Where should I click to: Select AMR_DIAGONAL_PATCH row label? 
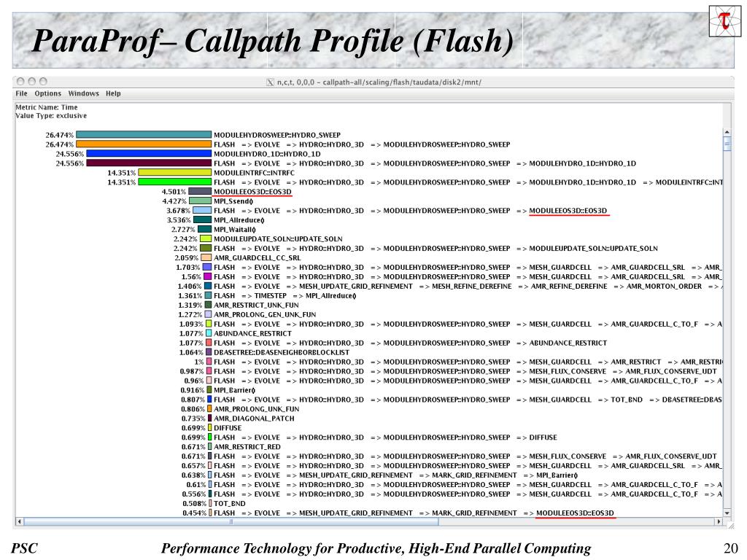pos(253,419)
